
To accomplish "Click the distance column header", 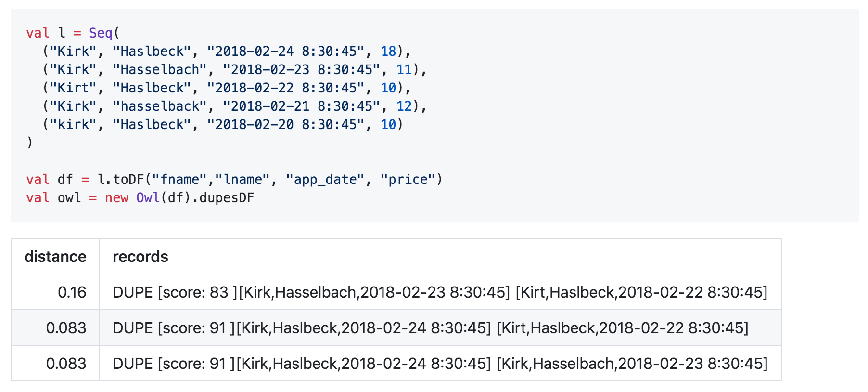I will (x=55, y=257).
